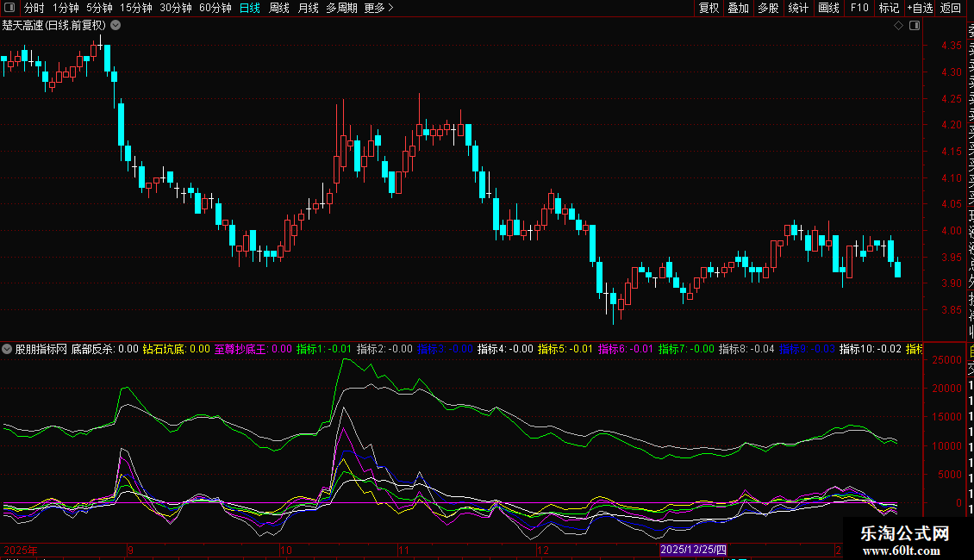
Task: Open the drawing tools (画线)
Action: pos(828,9)
